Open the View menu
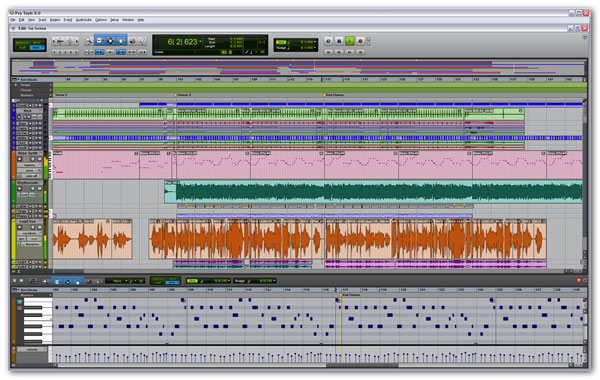 [31, 20]
